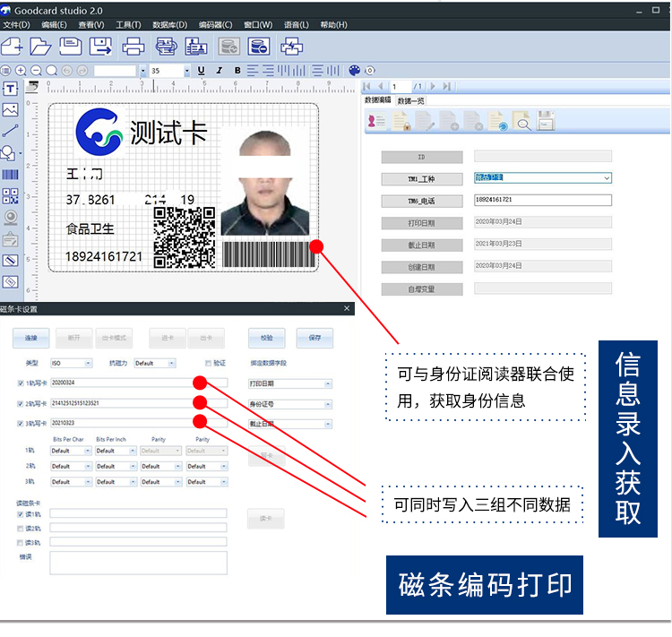
Task: Jump to last data record
Action: point(446,86)
